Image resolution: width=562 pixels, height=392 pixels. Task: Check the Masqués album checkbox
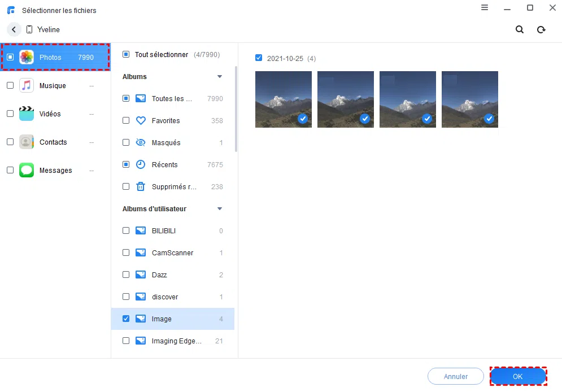click(x=126, y=143)
